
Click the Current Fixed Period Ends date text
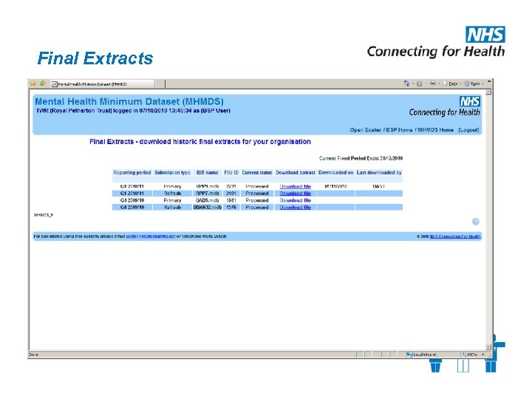point(361,158)
